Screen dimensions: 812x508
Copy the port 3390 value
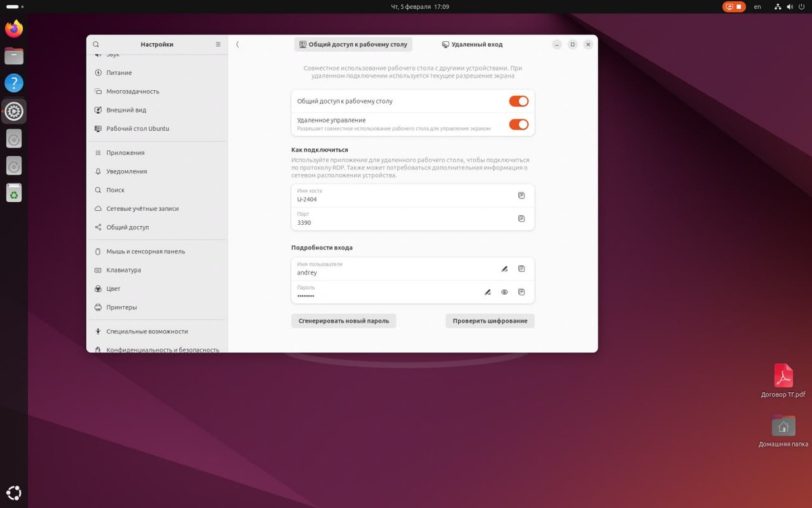tap(521, 219)
